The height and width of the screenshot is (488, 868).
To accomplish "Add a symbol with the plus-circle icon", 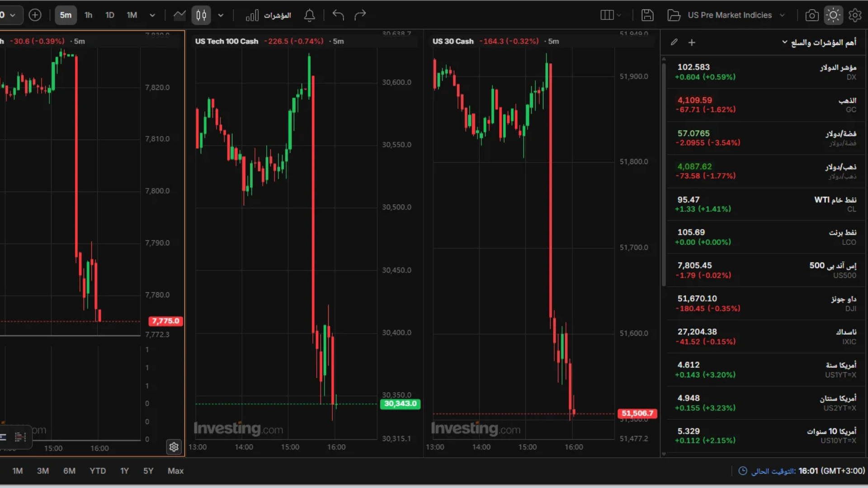I will click(x=35, y=15).
